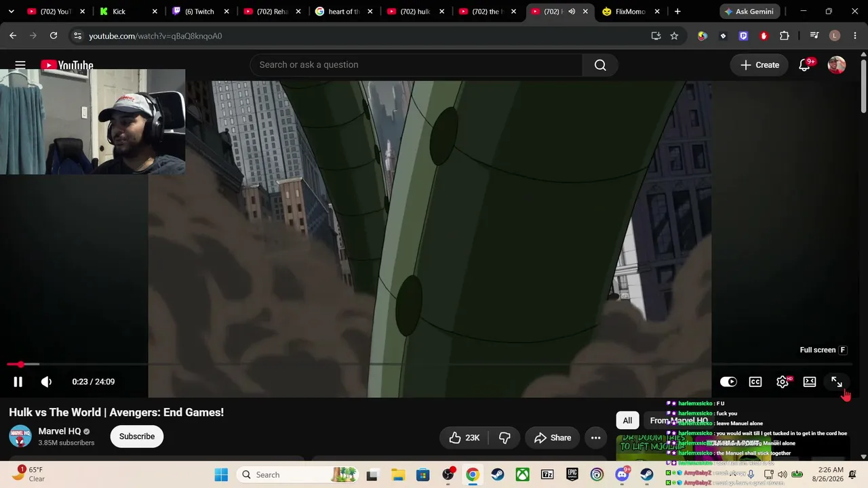Enter full screen mode
868x488 pixels.
[x=837, y=382]
